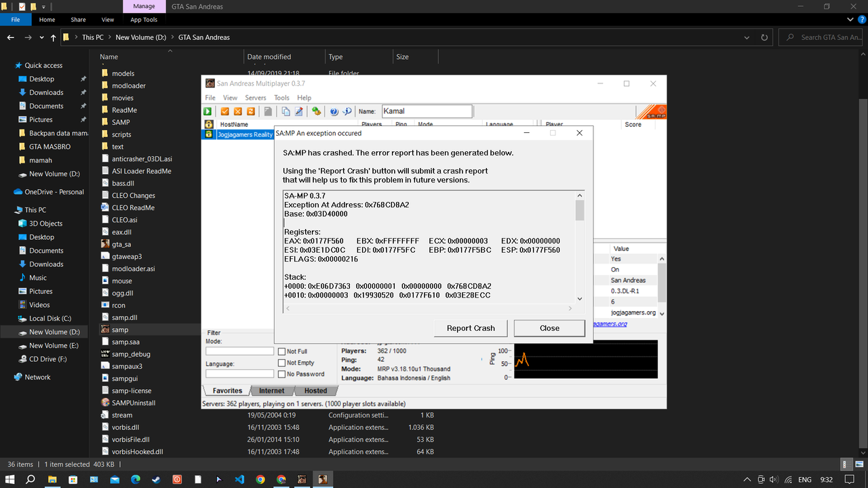Click the crash report horizontal scrollbar track

431,308
